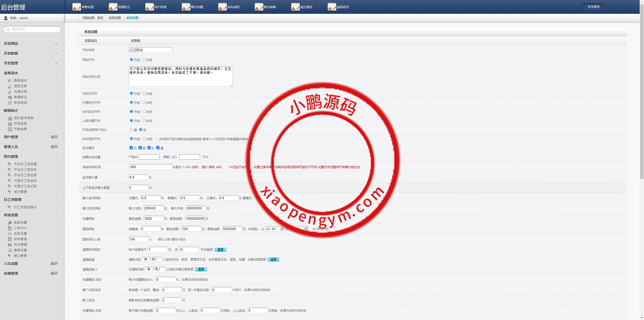Click the 平台名称 input field

tap(150, 50)
